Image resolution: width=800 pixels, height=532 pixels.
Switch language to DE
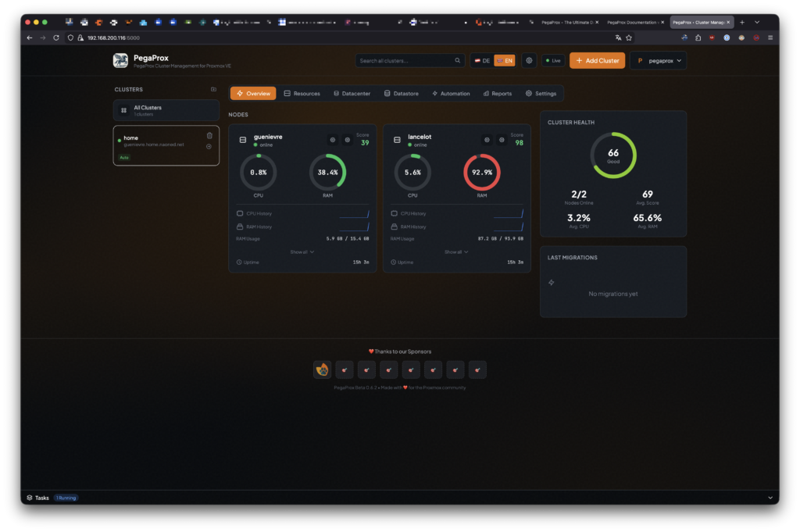pyautogui.click(x=481, y=60)
